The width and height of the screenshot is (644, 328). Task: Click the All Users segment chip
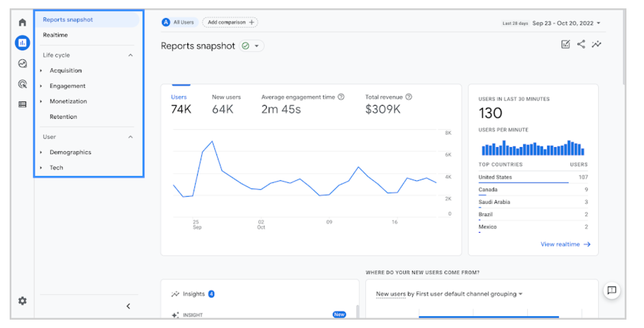coord(180,22)
